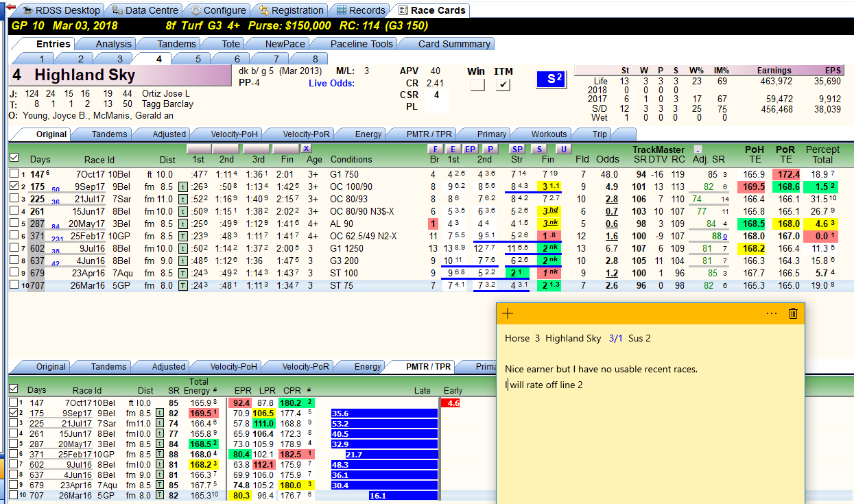The image size is (854, 504).
Task: Click the blue S² button
Action: click(552, 80)
